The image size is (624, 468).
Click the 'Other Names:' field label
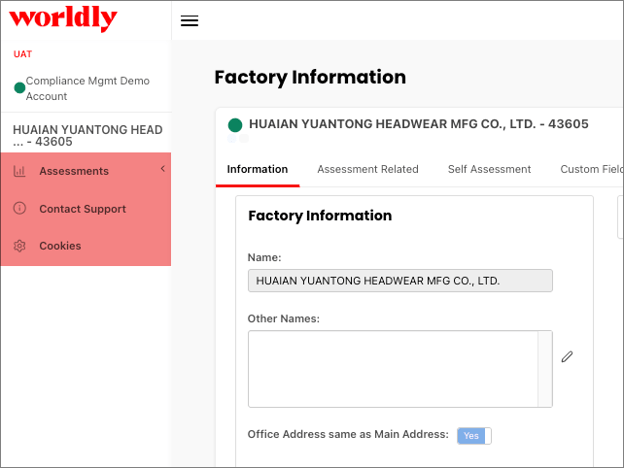(x=283, y=319)
